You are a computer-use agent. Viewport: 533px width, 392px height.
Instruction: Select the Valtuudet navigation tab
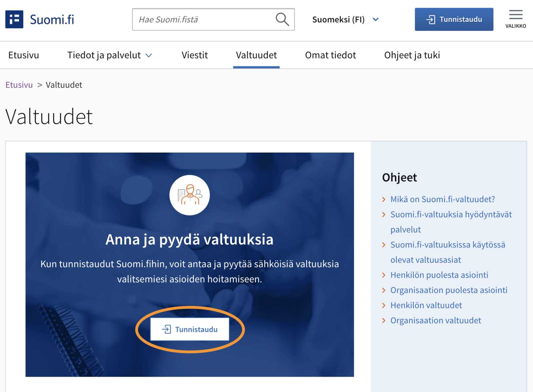point(256,55)
